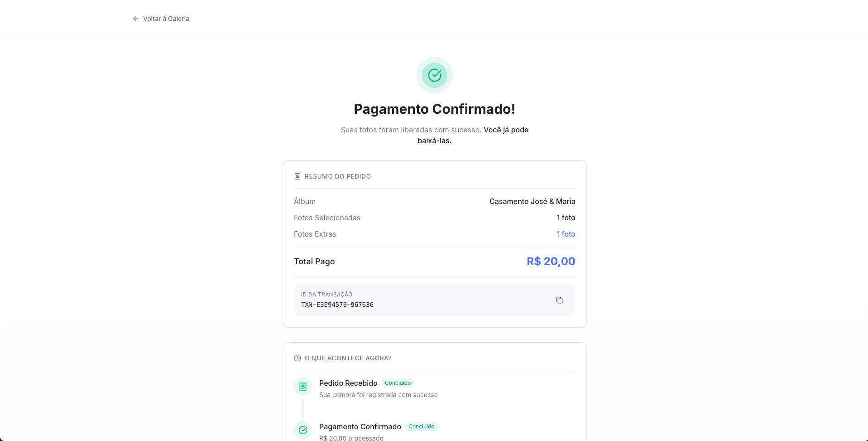
Task: Click the RESUMO DO PEDIDO section heading
Action: pyautogui.click(x=338, y=176)
